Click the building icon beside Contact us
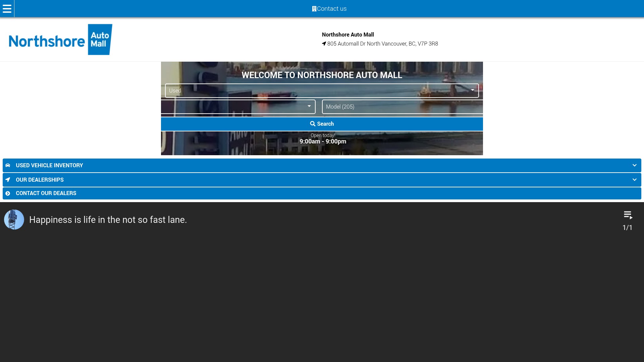The image size is (644, 362). point(314,9)
